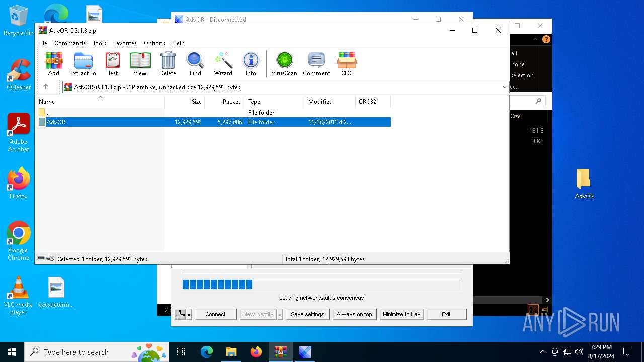Switch to large icons view in Explorer

point(544,310)
